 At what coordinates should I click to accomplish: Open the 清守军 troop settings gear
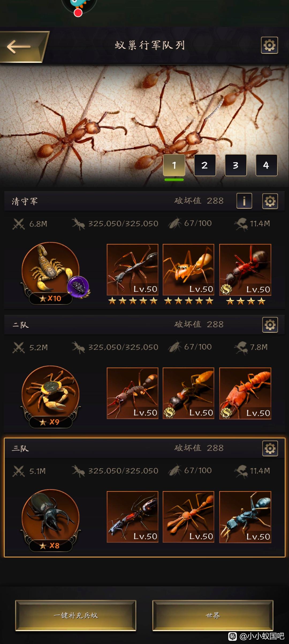[270, 201]
